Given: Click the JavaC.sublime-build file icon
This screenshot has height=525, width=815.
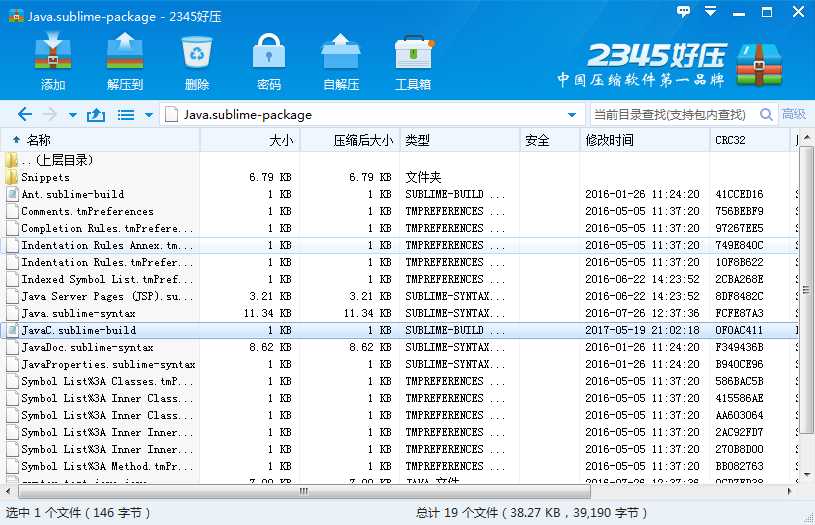Looking at the screenshot, I should pyautogui.click(x=12, y=331).
